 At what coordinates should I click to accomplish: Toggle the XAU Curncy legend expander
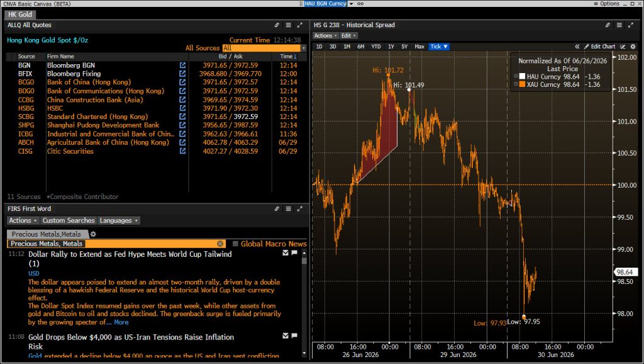(516, 84)
